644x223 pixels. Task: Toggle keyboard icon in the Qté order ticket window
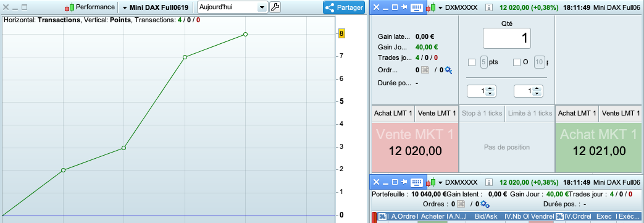click(416, 7)
